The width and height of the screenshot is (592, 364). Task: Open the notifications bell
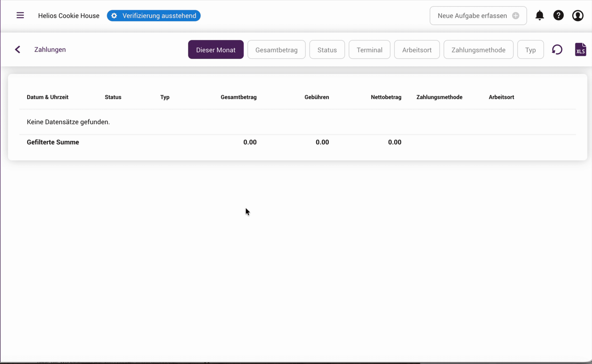(x=539, y=15)
